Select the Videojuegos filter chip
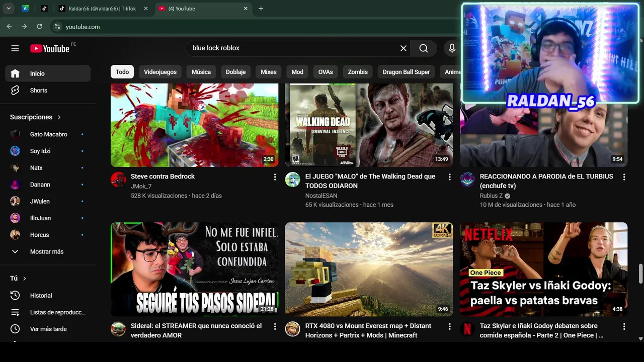The image size is (644, 362). click(160, 72)
